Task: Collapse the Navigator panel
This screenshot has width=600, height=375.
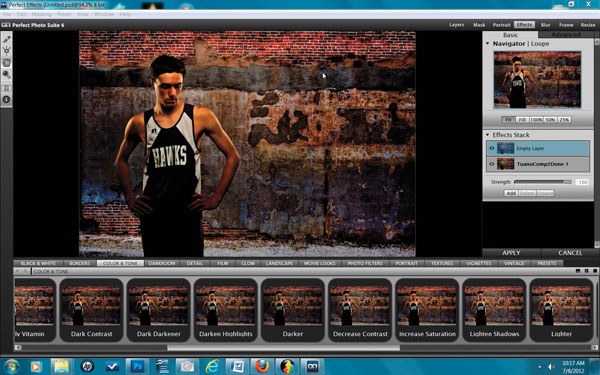Action: click(488, 44)
